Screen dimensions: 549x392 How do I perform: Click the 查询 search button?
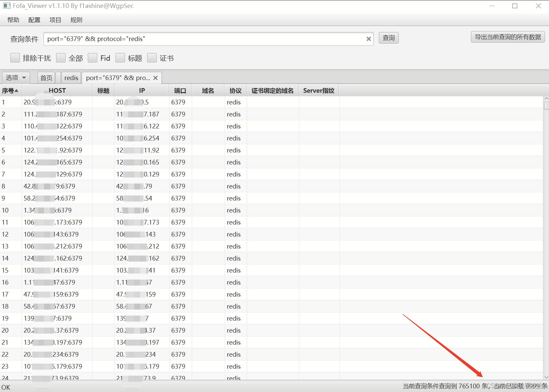(x=388, y=38)
